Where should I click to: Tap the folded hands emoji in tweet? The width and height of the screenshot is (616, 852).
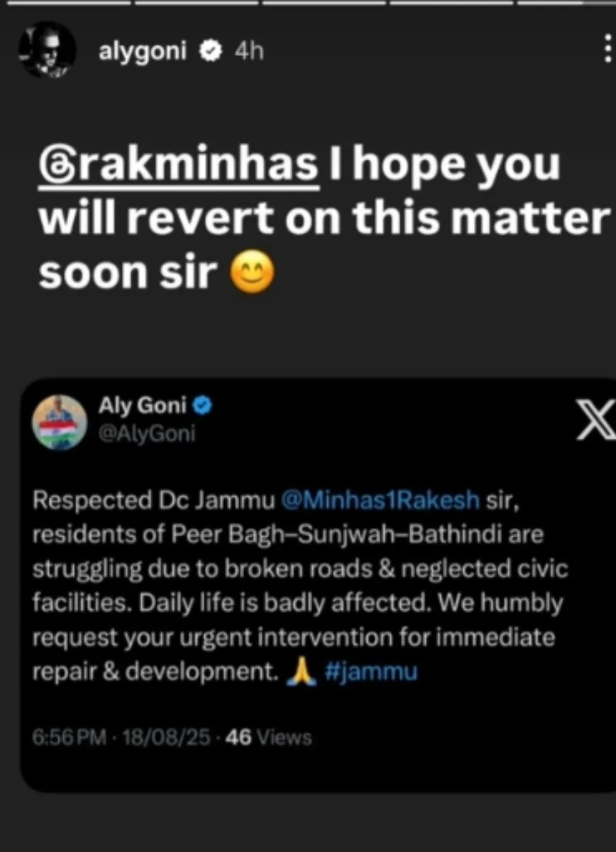(x=300, y=672)
